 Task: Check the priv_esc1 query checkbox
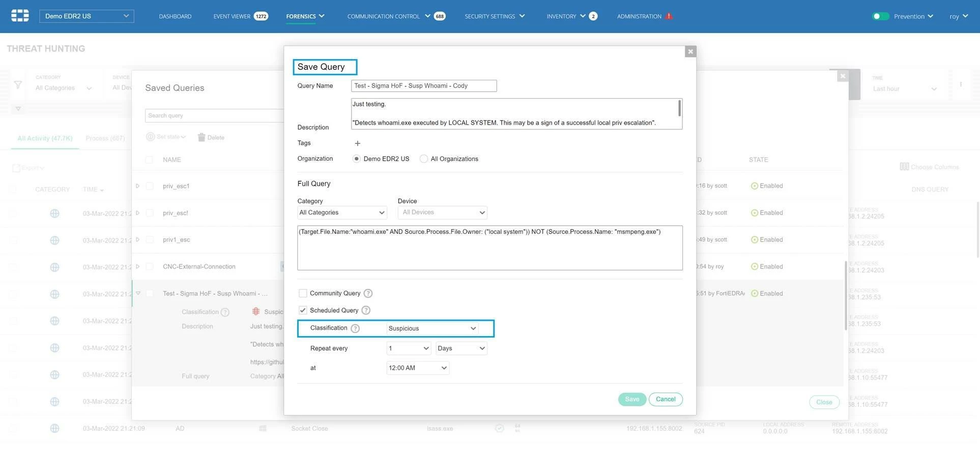click(150, 186)
